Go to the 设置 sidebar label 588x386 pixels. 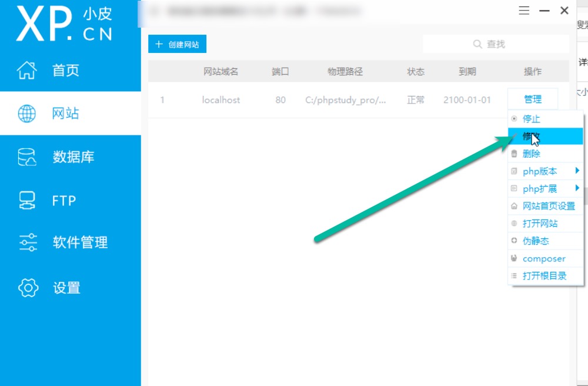tap(66, 288)
